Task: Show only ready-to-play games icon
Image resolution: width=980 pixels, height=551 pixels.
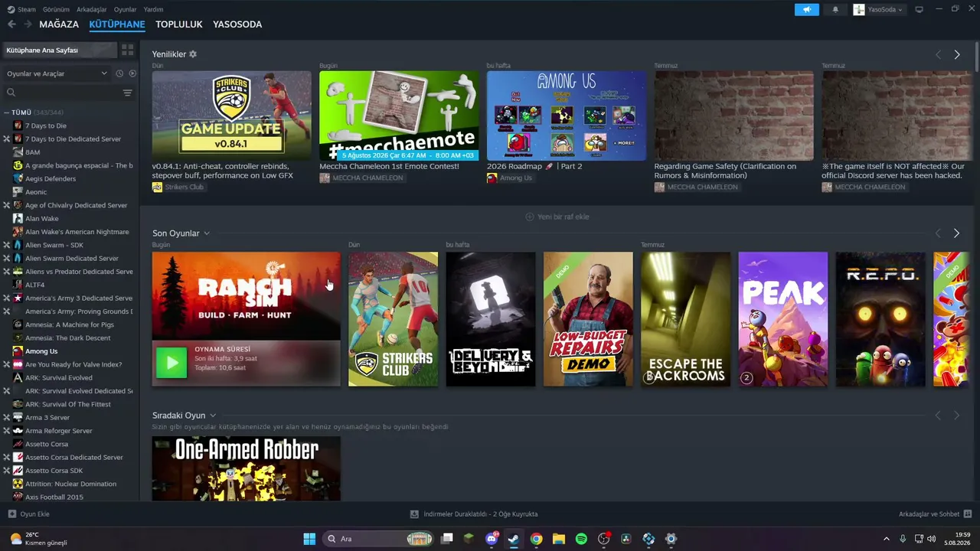Action: click(x=132, y=73)
